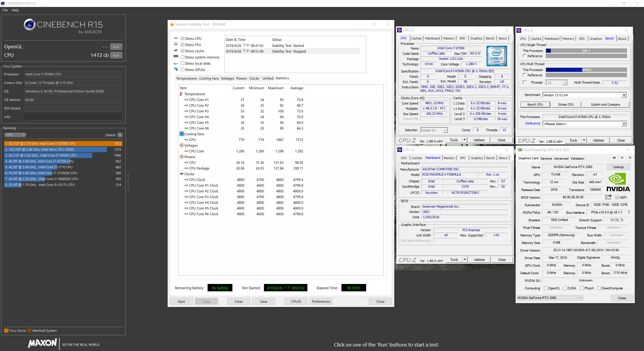644x351 pixels.
Task: Click the NVIDIA logo in GPU-Z
Action: point(618,182)
